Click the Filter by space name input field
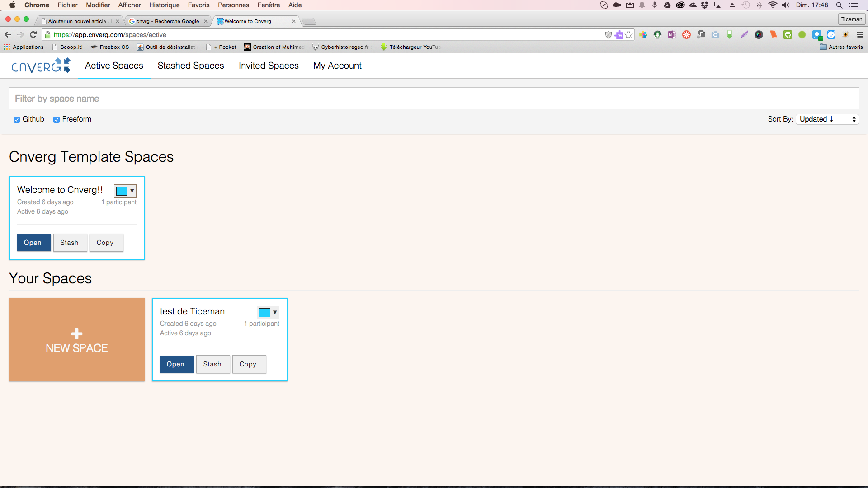Screen dimensions: 868x488 (x=434, y=98)
